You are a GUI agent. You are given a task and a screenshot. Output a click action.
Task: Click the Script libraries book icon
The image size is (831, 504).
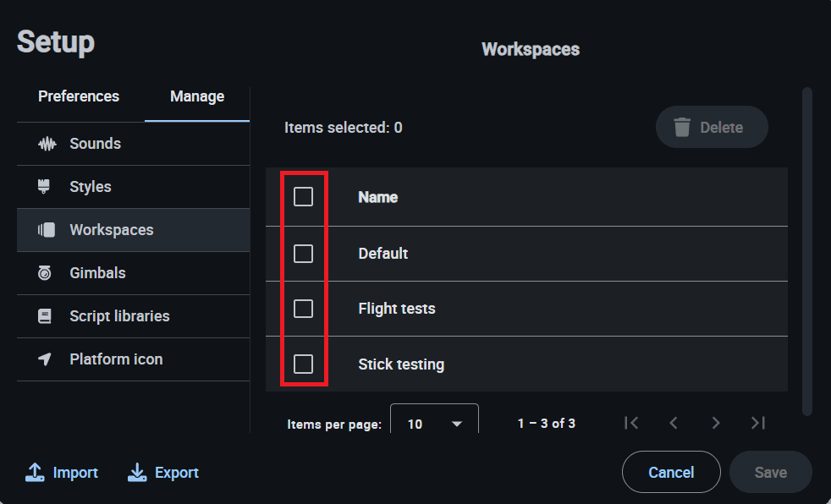point(46,316)
